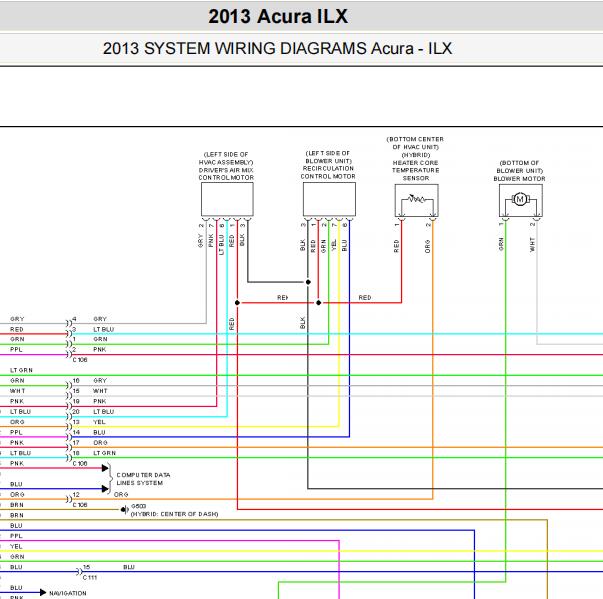Image resolution: width=603 pixels, height=599 pixels.
Task: Select the "2013 SYSTEM WIRING DIAGRAMS Acura - ILX" subtitle
Action: 277,48
